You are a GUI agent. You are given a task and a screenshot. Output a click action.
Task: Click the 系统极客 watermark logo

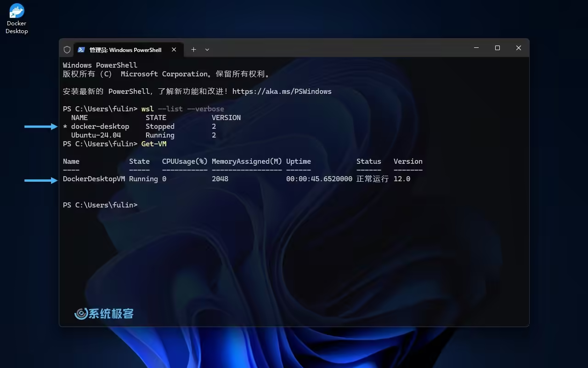104,314
